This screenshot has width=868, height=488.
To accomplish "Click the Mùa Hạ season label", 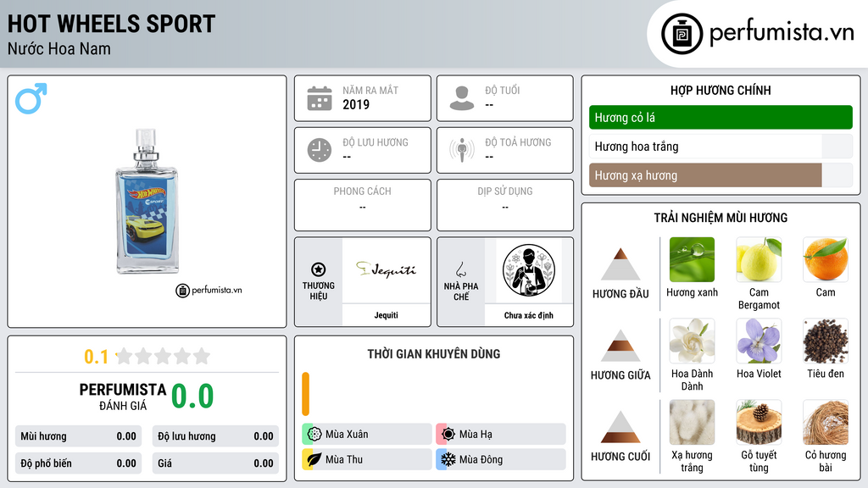I will (x=476, y=435).
